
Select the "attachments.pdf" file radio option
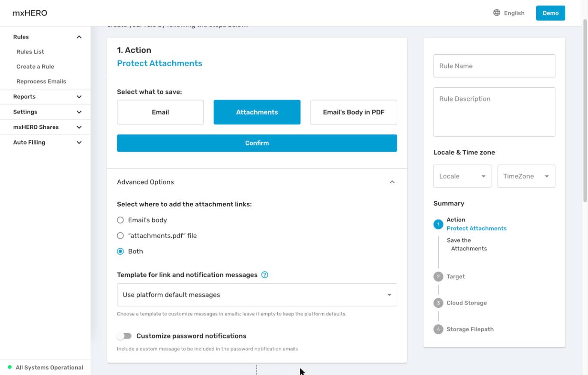point(120,236)
